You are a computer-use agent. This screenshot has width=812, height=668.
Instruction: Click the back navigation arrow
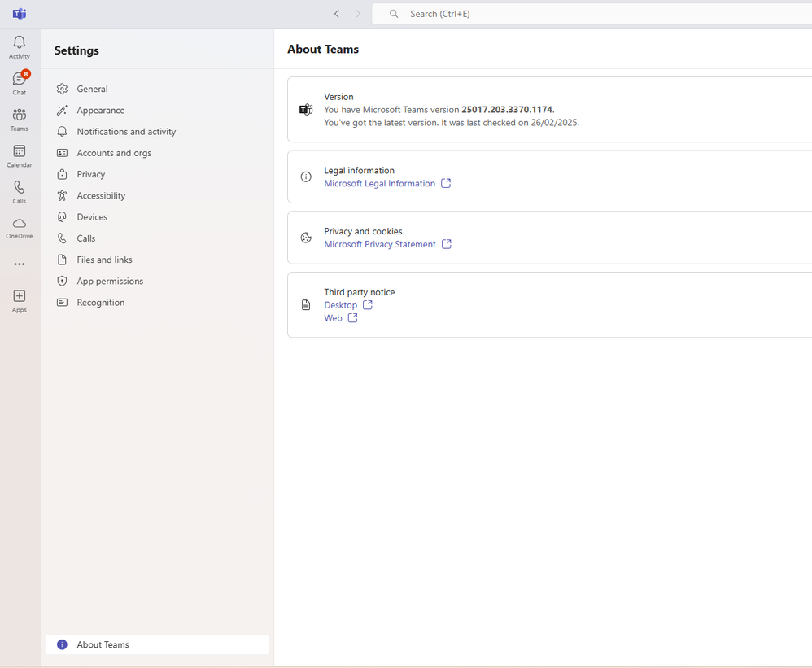(337, 14)
